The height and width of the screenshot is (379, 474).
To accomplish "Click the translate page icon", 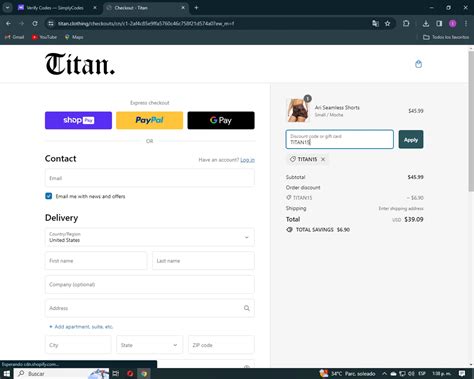I will point(375,23).
